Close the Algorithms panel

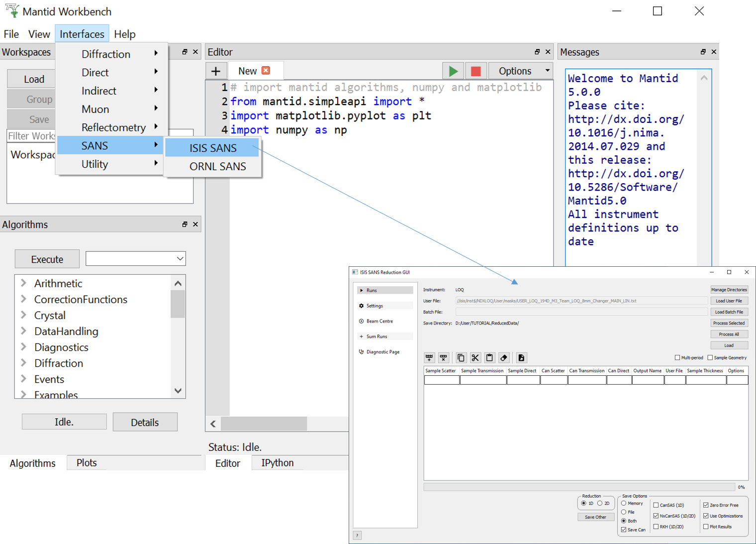(195, 224)
